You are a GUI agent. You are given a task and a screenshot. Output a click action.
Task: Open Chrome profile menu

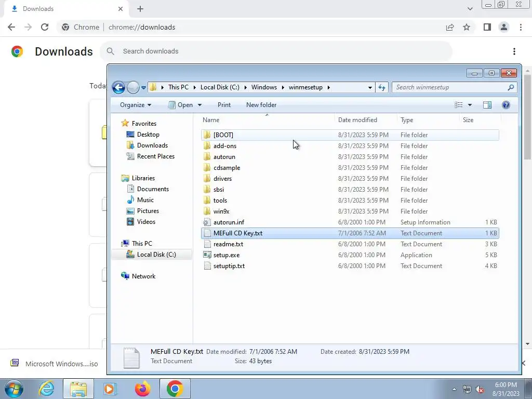pos(504,27)
